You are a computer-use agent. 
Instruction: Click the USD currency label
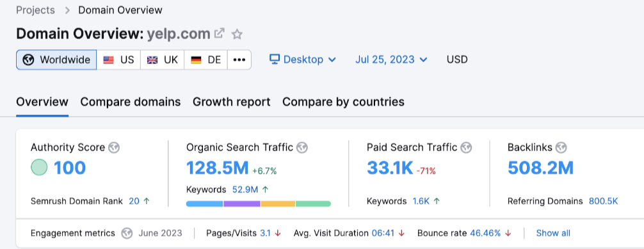pos(457,60)
